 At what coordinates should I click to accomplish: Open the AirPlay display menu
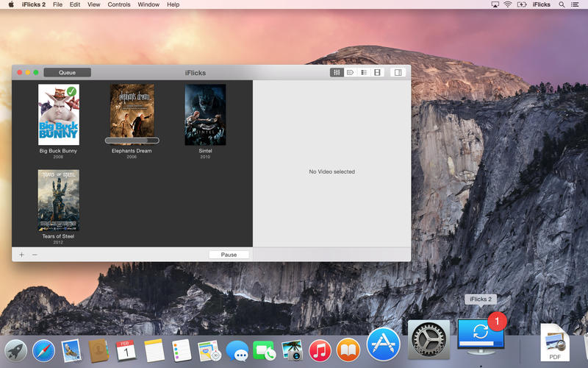(495, 4)
